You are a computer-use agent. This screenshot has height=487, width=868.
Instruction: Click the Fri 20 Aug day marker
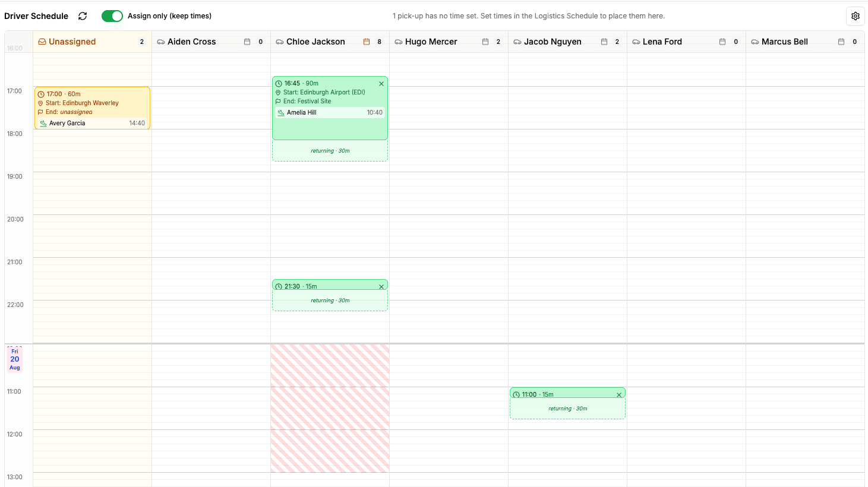pyautogui.click(x=15, y=359)
